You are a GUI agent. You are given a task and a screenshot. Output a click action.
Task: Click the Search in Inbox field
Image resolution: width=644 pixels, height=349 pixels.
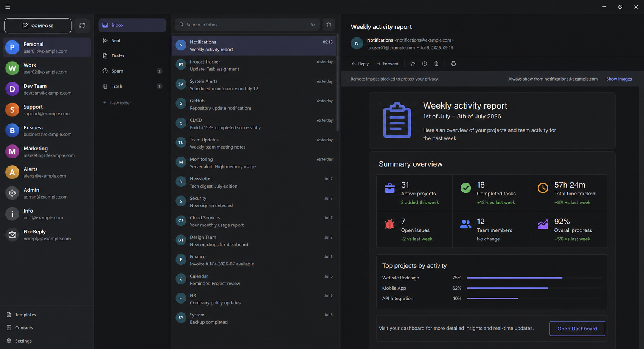point(247,25)
